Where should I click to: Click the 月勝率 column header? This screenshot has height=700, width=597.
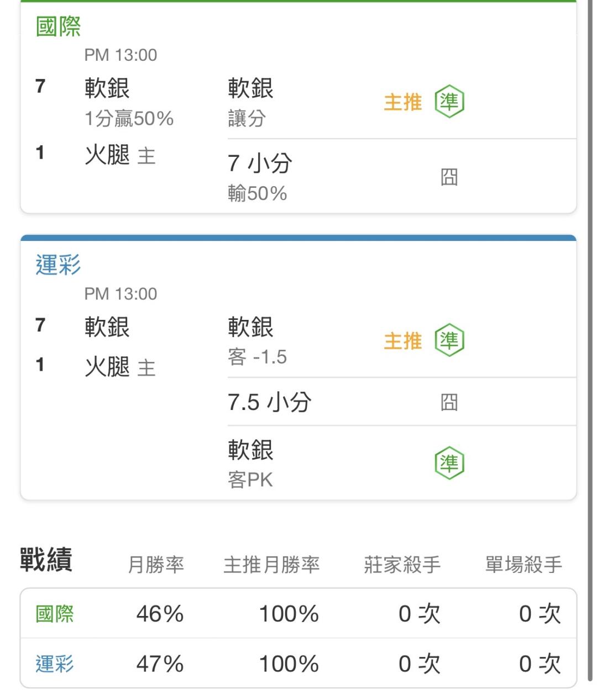pos(156,565)
